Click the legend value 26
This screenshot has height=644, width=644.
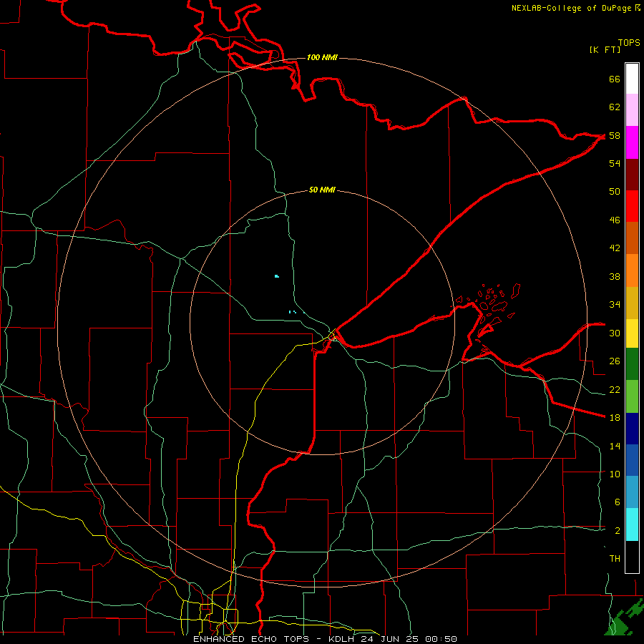click(x=615, y=361)
